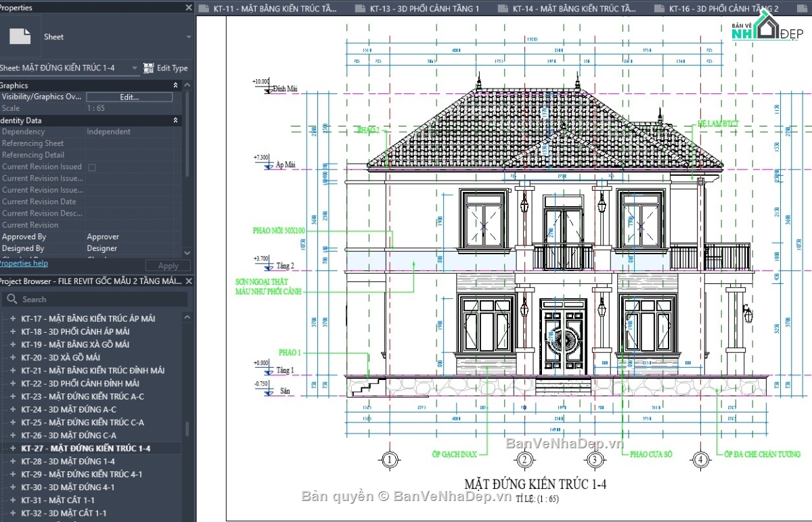This screenshot has height=522, width=812.
Task: Click the Sheet type thumbnail icon
Action: (x=20, y=37)
